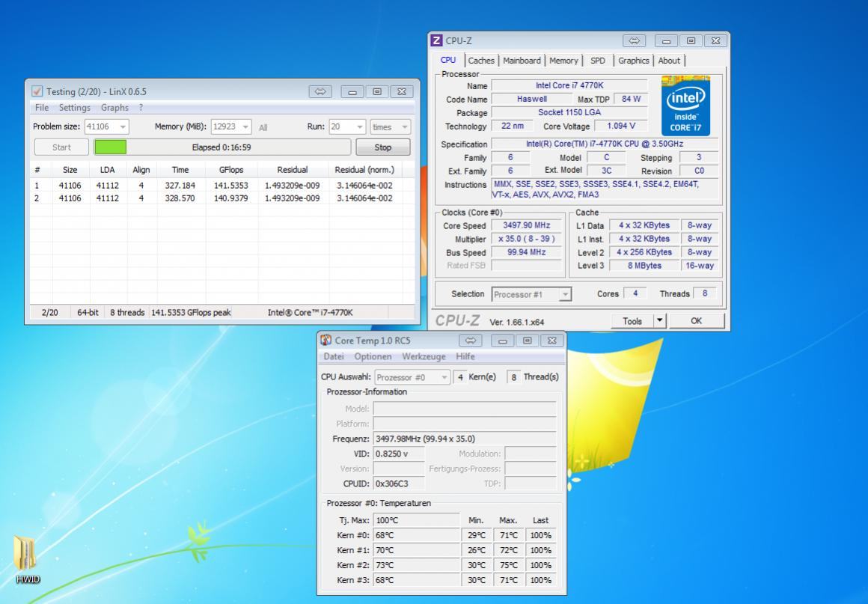Click the OK button in CPU-Z
868x604 pixels.
point(697,320)
